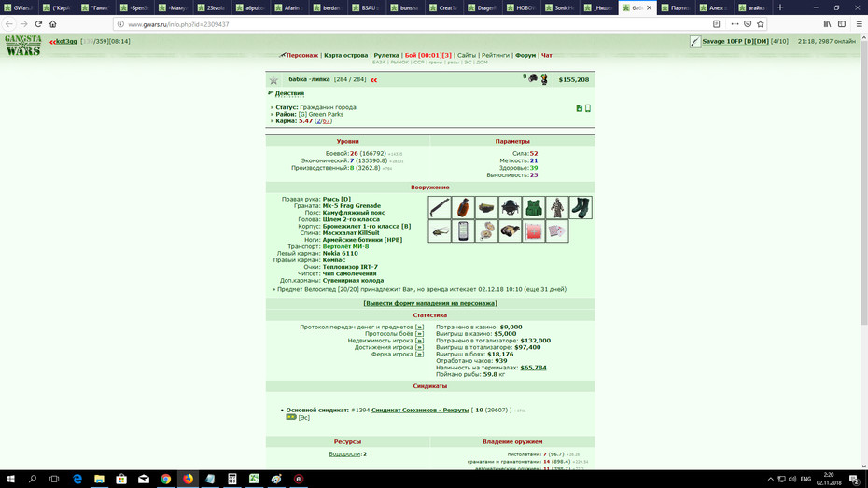Expand the Протоколы боёв battle log

[x=420, y=334]
